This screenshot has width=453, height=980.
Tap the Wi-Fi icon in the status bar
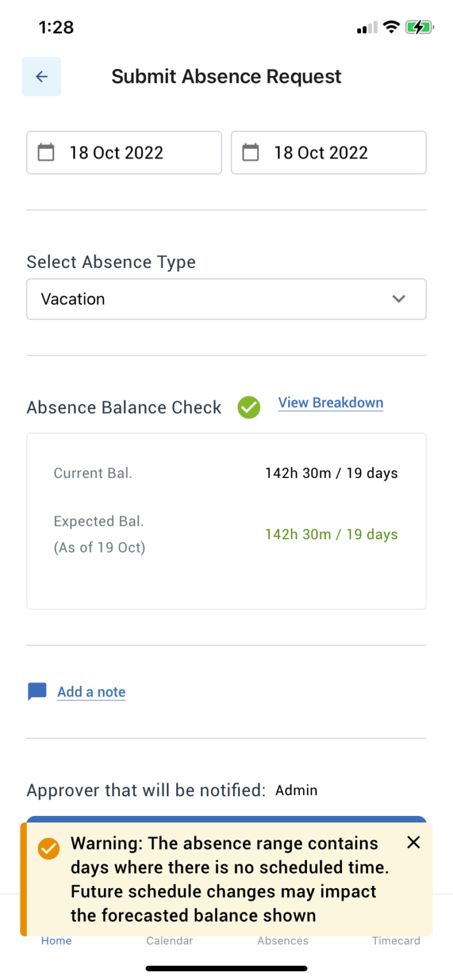click(390, 27)
